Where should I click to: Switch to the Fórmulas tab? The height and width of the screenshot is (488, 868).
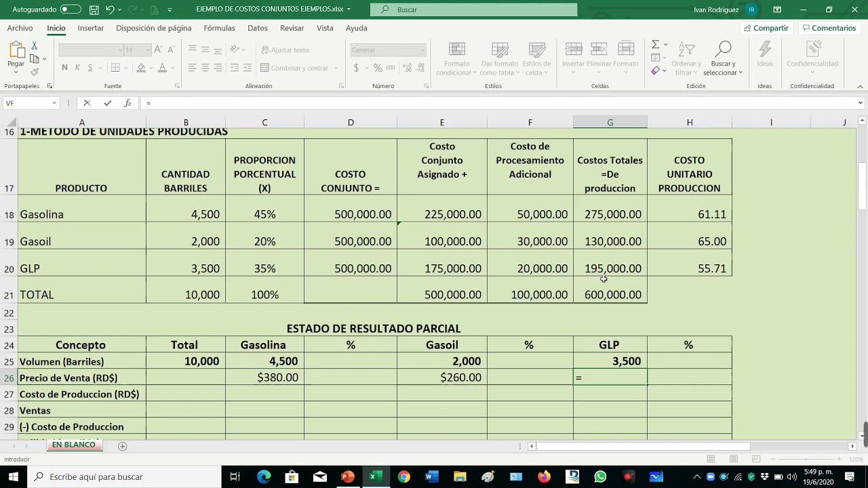point(219,28)
